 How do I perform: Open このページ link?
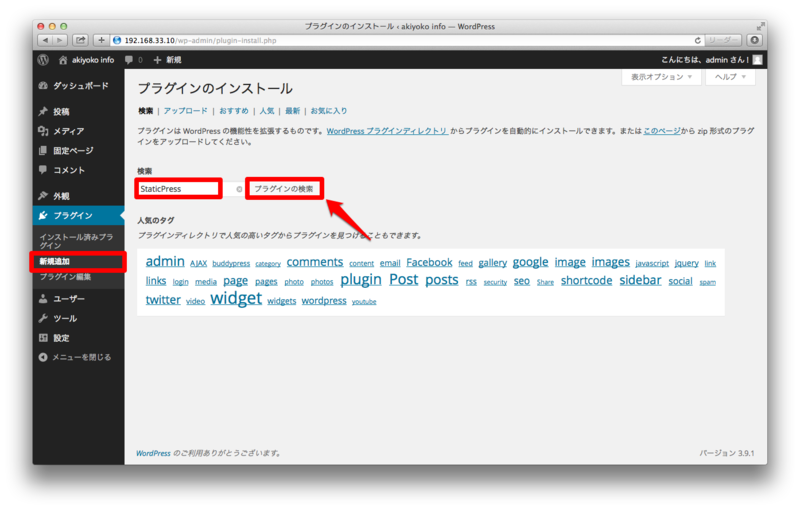(x=662, y=131)
